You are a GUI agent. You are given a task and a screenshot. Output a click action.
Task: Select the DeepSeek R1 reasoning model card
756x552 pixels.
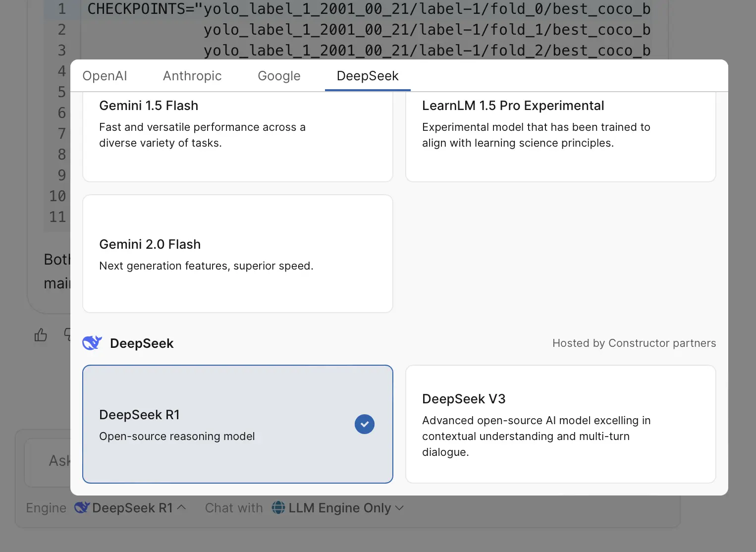pyautogui.click(x=218, y=424)
